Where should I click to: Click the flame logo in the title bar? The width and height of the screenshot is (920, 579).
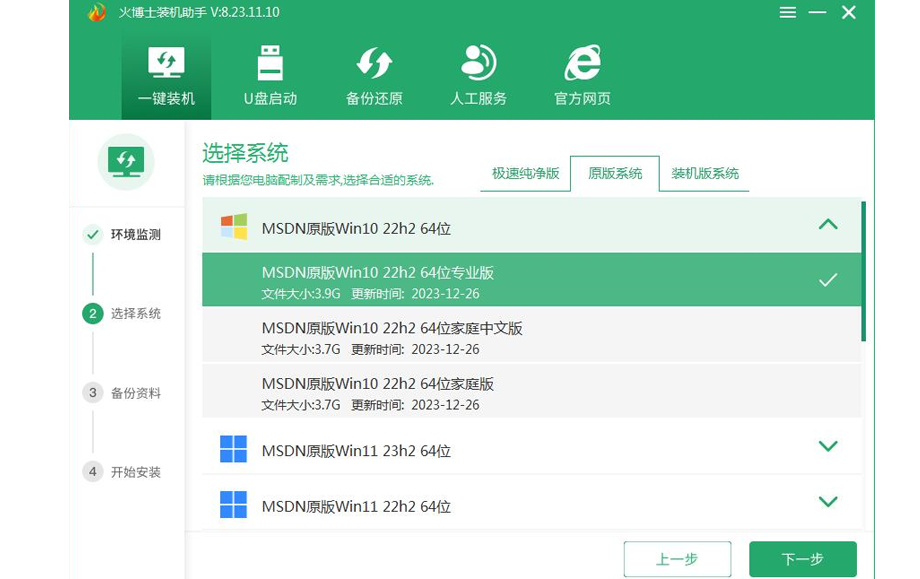click(97, 13)
